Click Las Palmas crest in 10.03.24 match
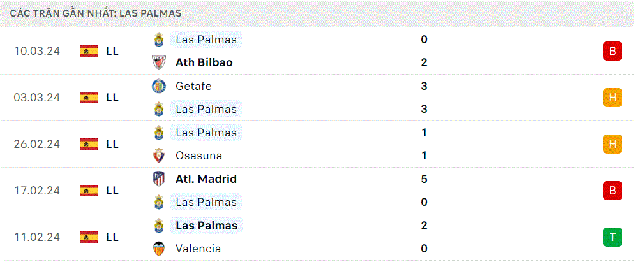 click(x=158, y=40)
